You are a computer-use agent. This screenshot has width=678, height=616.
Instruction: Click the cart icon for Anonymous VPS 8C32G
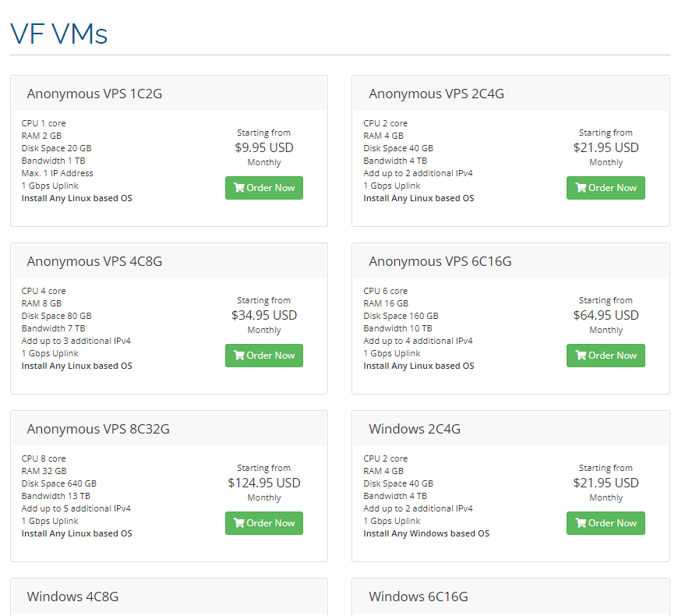pos(239,523)
